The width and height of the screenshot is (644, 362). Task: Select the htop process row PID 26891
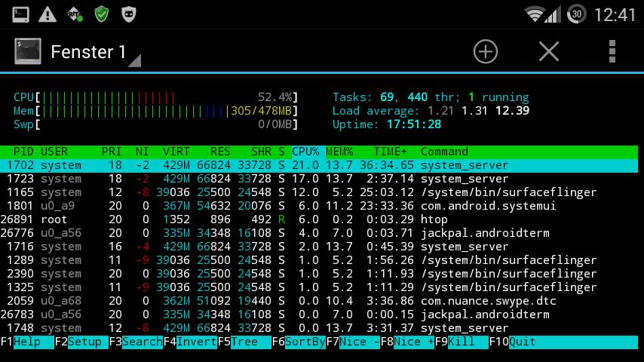click(319, 219)
